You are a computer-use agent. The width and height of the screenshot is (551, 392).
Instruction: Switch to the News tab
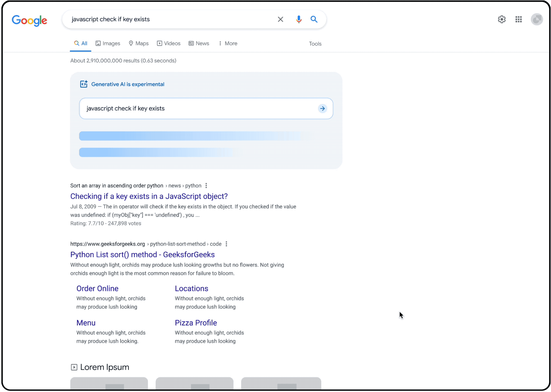pos(199,43)
